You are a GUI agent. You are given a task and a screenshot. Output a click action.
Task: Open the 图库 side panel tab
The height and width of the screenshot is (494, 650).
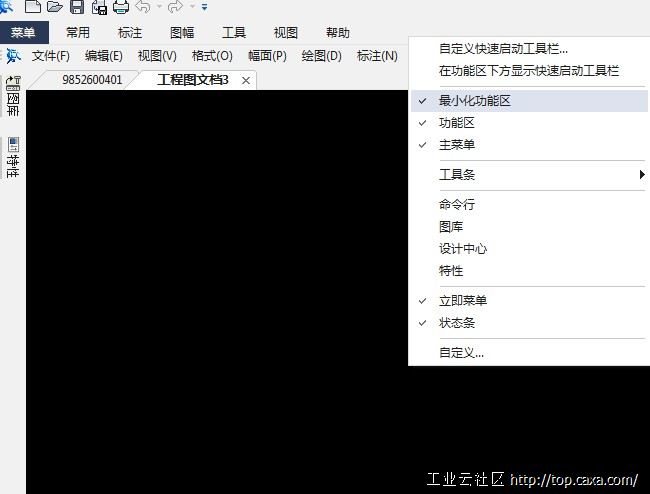pos(13,96)
